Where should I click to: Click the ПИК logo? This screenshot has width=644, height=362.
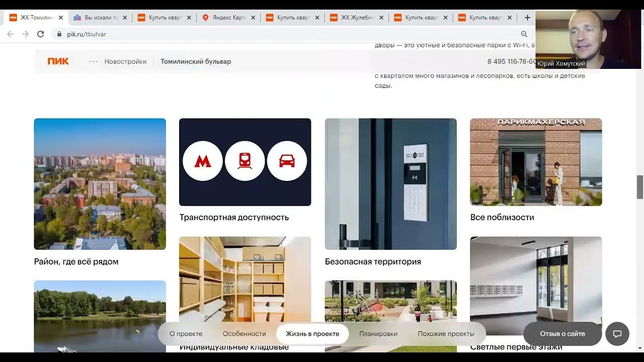58,61
